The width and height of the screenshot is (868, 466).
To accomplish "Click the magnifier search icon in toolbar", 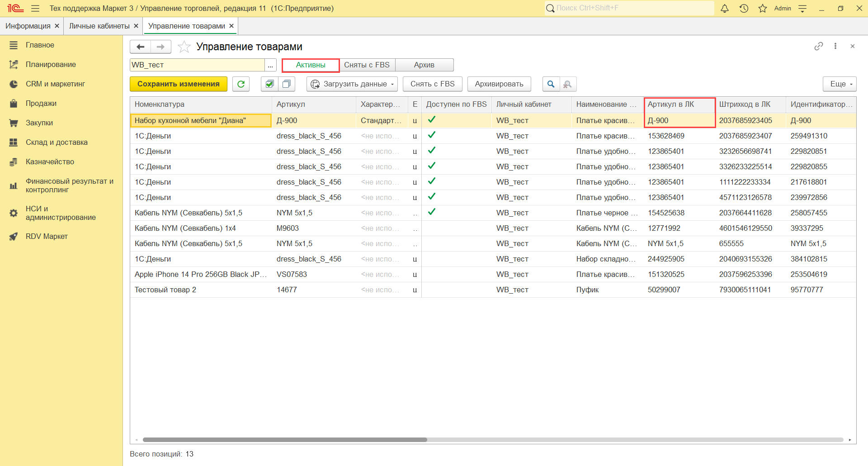I will point(551,84).
